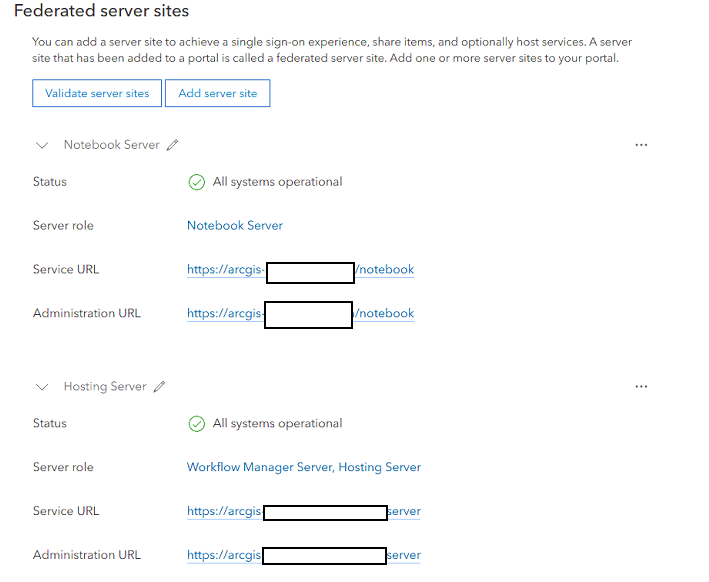Select the Notebook Server section title
Image resolution: width=709 pixels, height=582 pixels.
[111, 145]
